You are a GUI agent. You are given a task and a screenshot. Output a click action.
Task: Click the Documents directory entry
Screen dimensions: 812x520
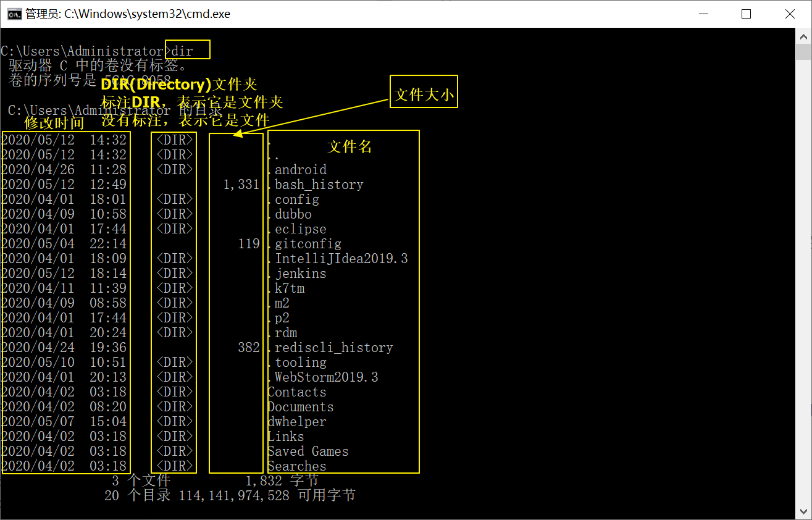(301, 407)
